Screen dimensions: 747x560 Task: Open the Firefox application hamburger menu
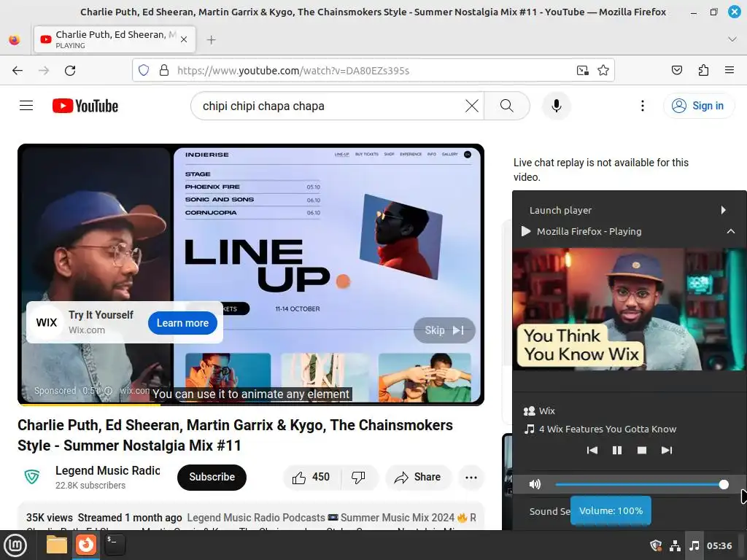(729, 71)
